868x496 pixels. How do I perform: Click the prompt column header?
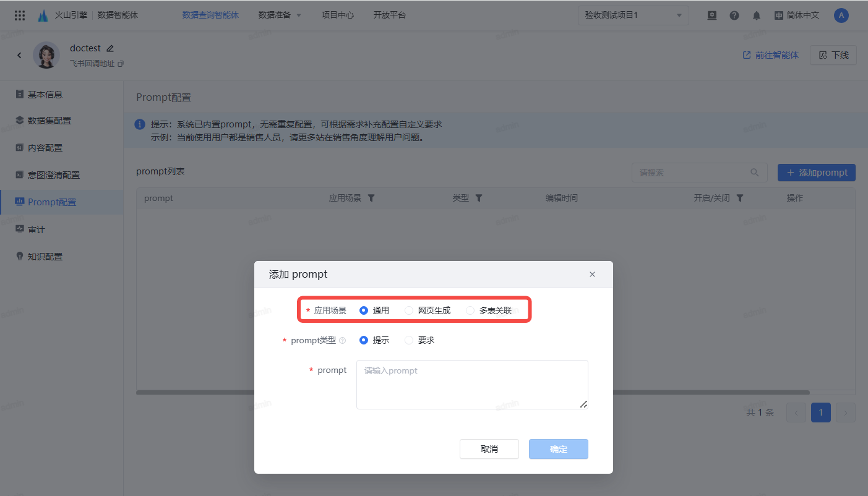158,198
